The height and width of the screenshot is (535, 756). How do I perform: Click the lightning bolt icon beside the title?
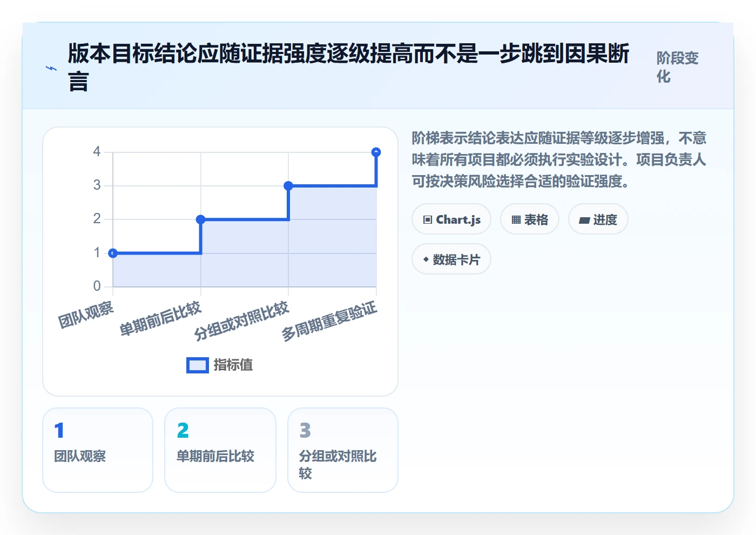point(51,69)
